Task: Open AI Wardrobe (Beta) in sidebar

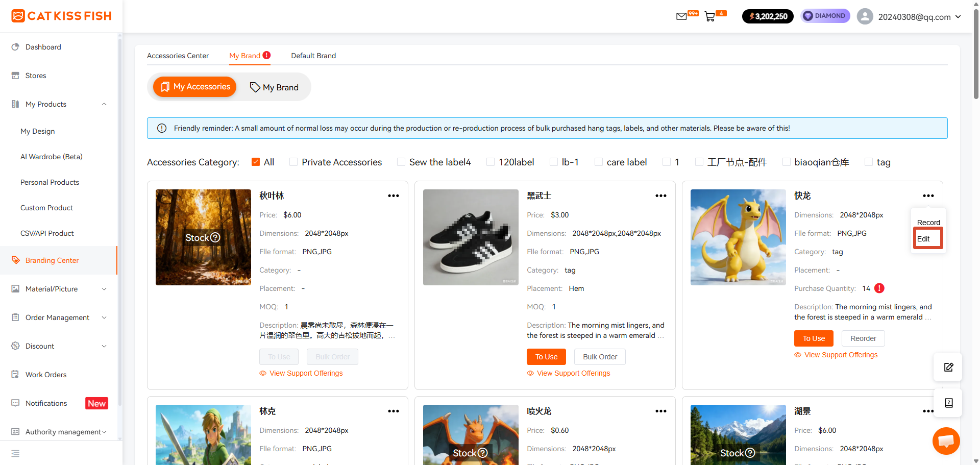Action: tap(52, 157)
